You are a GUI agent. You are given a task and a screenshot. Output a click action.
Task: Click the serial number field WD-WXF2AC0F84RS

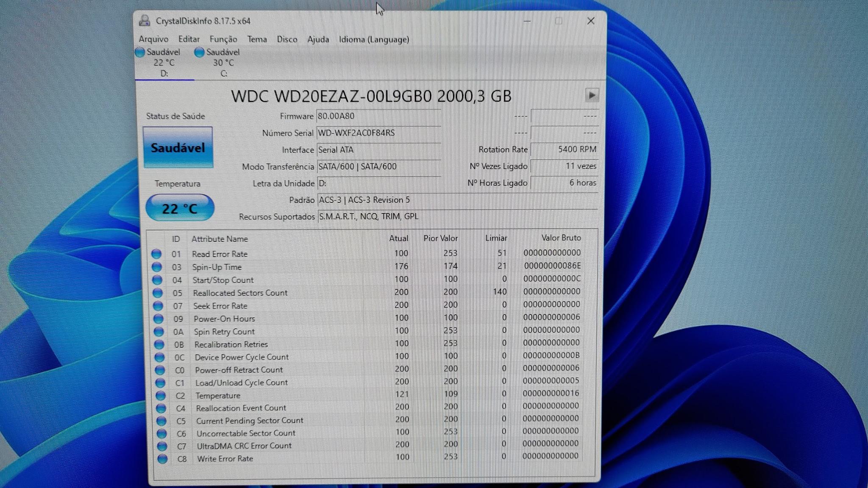pos(379,133)
